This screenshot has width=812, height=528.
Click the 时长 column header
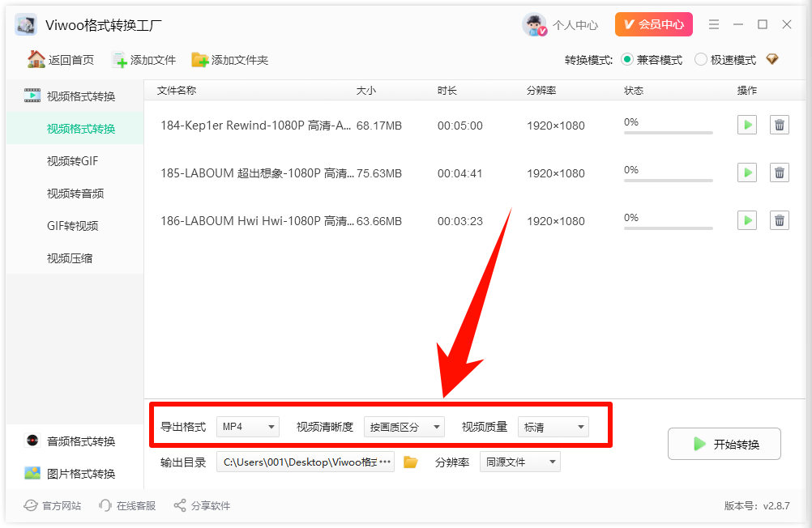coord(447,90)
